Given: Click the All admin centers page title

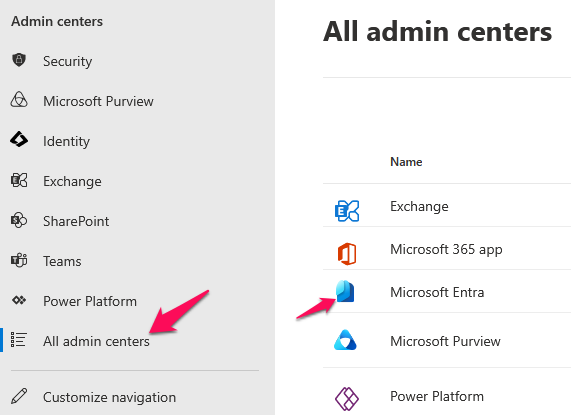Looking at the screenshot, I should (437, 32).
